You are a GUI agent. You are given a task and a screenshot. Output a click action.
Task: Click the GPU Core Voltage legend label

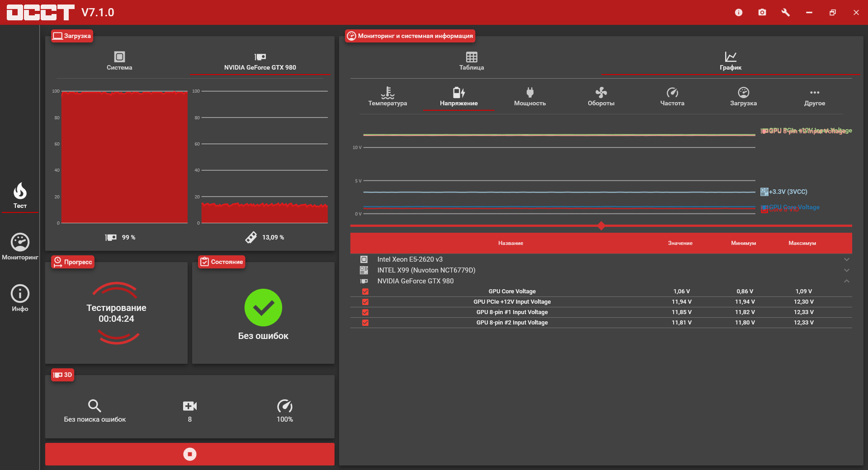(794, 207)
